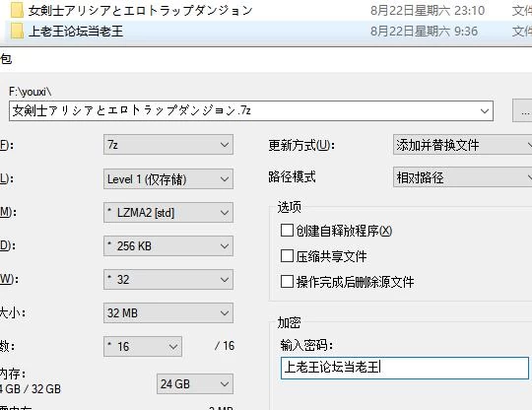Click the 路径模式 label
The image size is (532, 410).
click(x=293, y=176)
